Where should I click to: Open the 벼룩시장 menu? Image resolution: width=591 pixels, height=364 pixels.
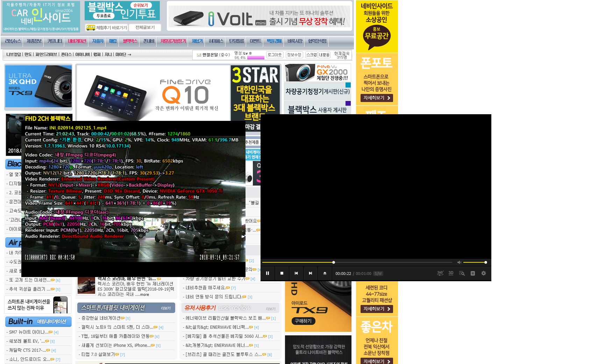295,41
